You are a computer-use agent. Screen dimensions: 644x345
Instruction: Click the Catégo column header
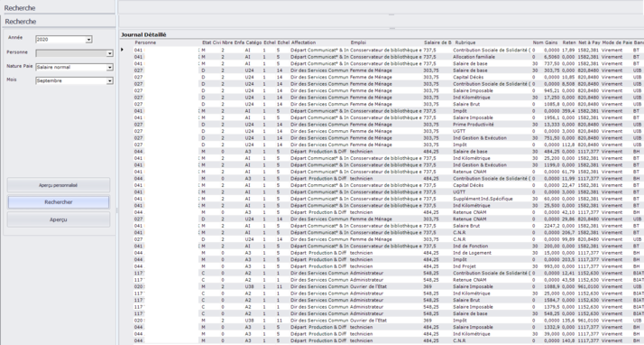[x=253, y=42]
